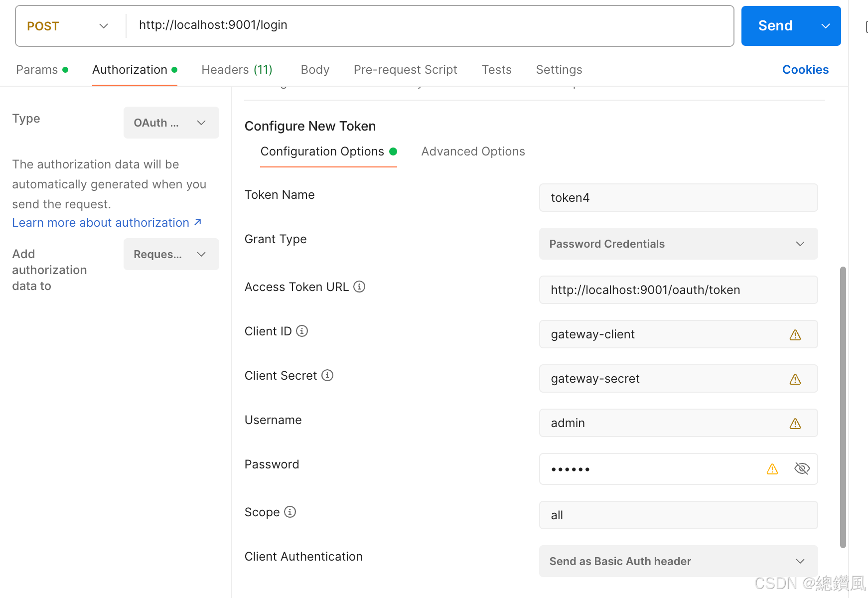
Task: Switch to the Headers tab
Action: click(x=237, y=70)
